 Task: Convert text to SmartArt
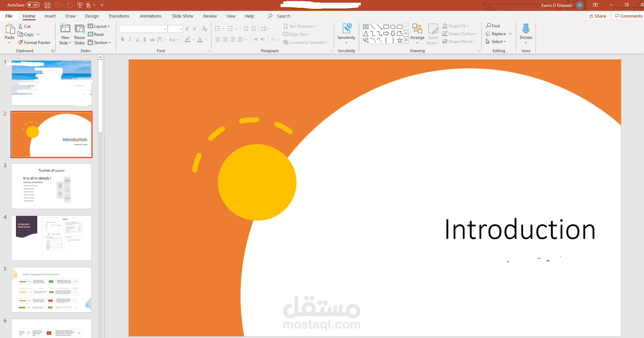click(x=306, y=42)
